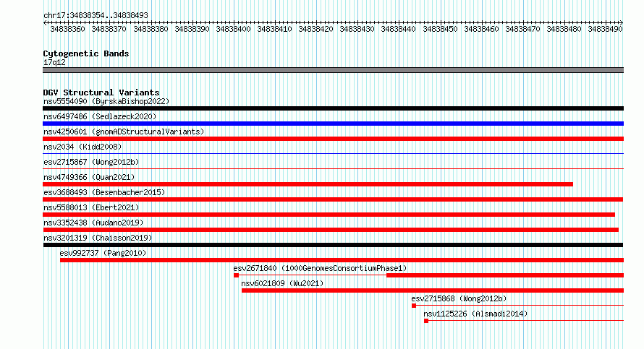Open esv2671840 (1000GenomesConsortiumPhase1) label
The width and height of the screenshot is (644, 349).
(x=320, y=268)
